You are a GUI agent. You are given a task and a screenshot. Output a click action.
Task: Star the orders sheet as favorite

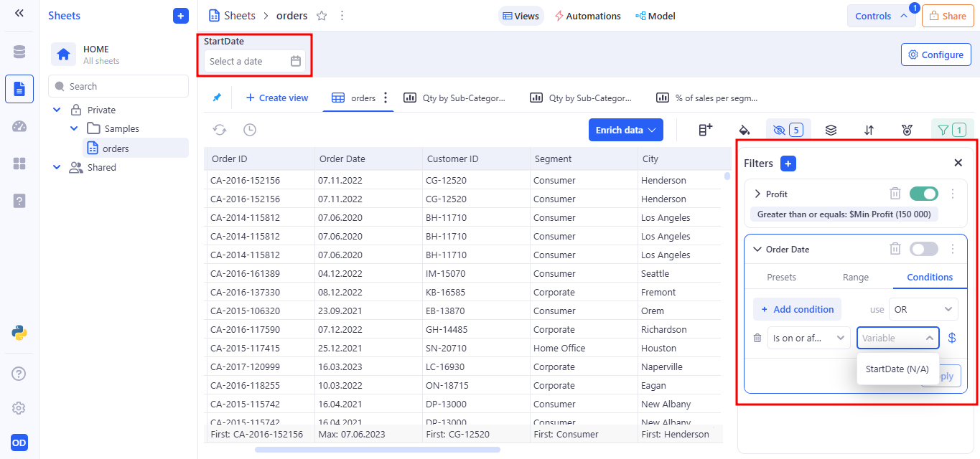click(x=322, y=16)
